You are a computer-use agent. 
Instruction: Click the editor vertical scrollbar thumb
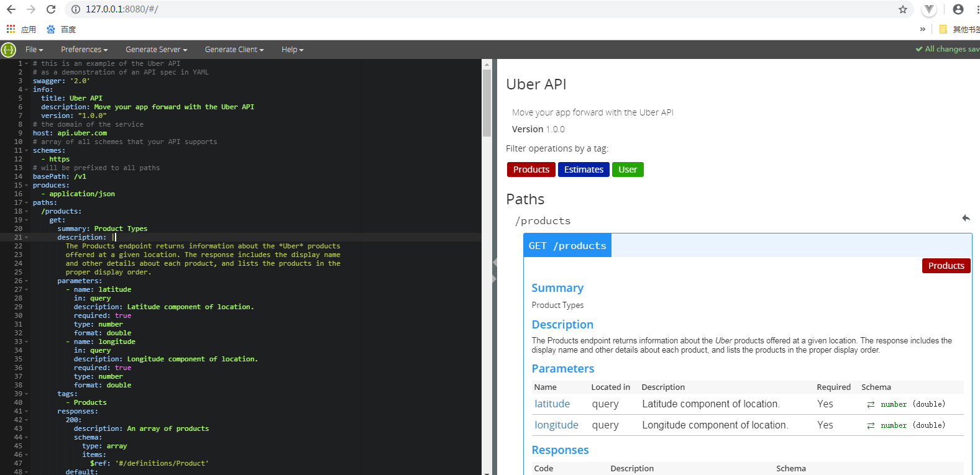(487, 102)
